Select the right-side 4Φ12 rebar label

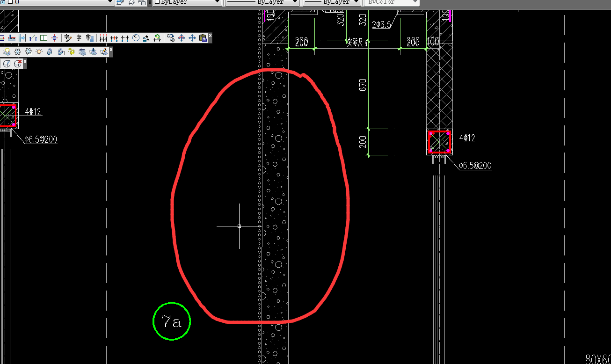click(467, 138)
